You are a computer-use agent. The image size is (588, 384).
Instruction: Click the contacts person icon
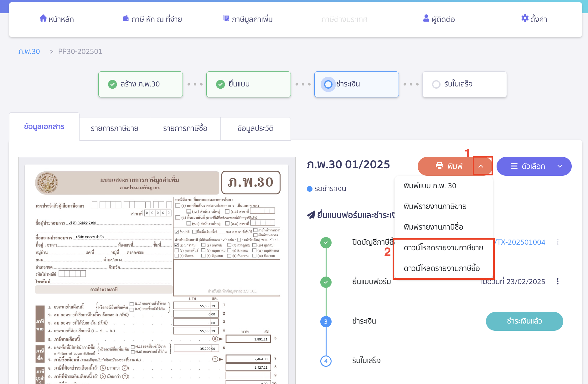pos(426,18)
